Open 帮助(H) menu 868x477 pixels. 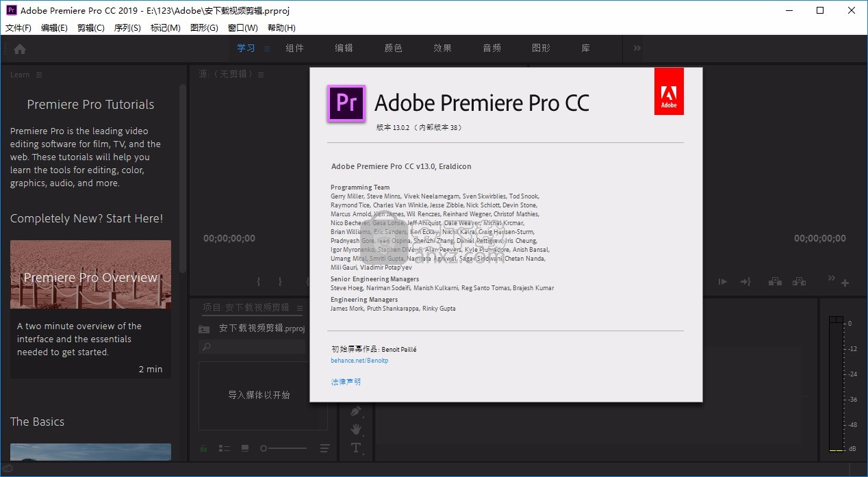coord(281,28)
